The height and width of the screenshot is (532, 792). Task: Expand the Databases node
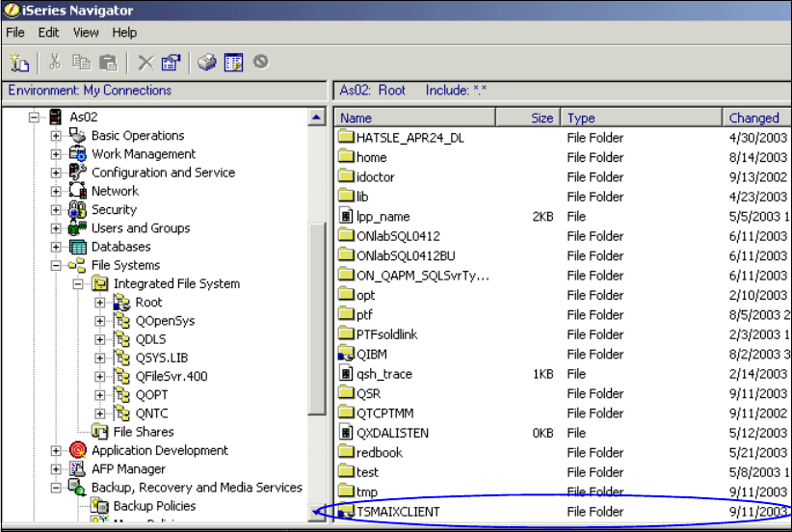(56, 247)
